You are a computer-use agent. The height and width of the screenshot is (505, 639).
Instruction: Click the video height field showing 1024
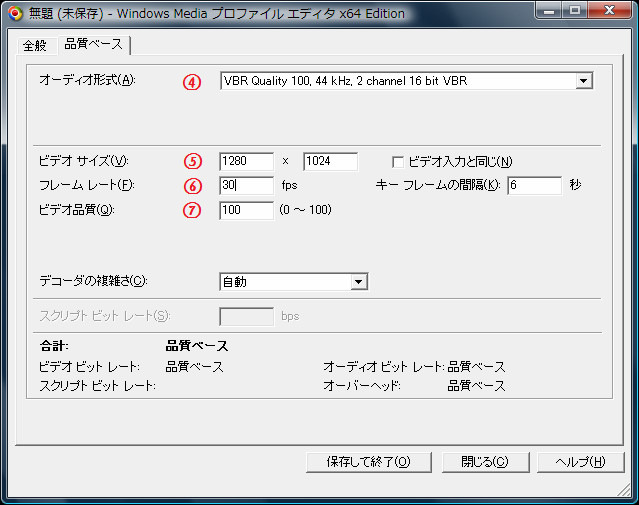tap(330, 161)
